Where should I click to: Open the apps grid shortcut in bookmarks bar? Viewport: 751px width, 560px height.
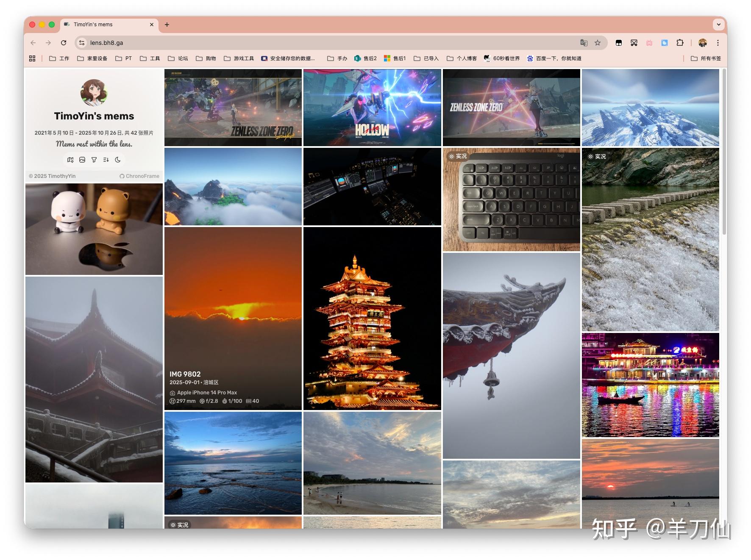tap(32, 58)
